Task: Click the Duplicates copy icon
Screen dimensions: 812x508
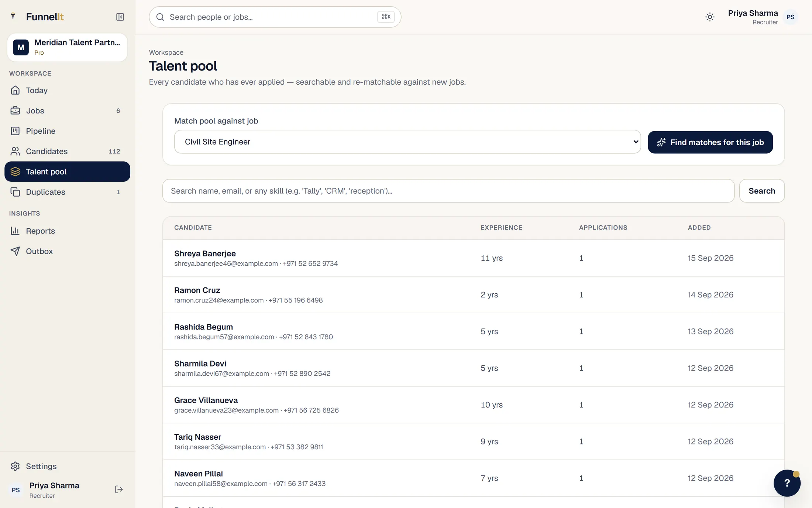Action: (x=15, y=192)
